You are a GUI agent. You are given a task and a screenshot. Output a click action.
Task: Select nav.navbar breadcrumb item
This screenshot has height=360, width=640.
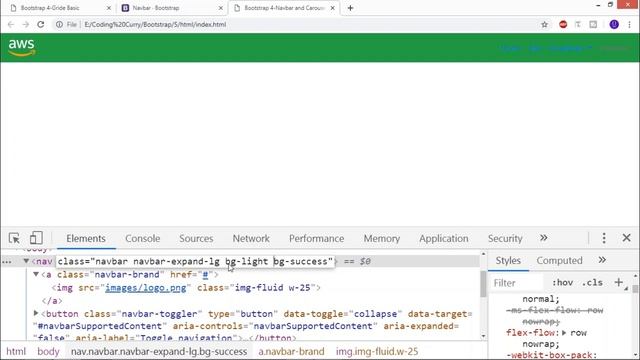[x=159, y=351]
